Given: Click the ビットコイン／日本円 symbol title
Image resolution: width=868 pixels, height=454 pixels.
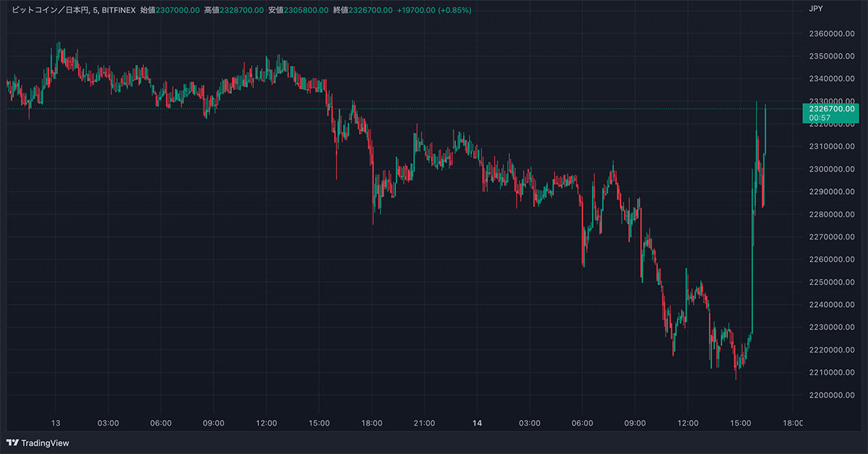Looking at the screenshot, I should [51, 10].
